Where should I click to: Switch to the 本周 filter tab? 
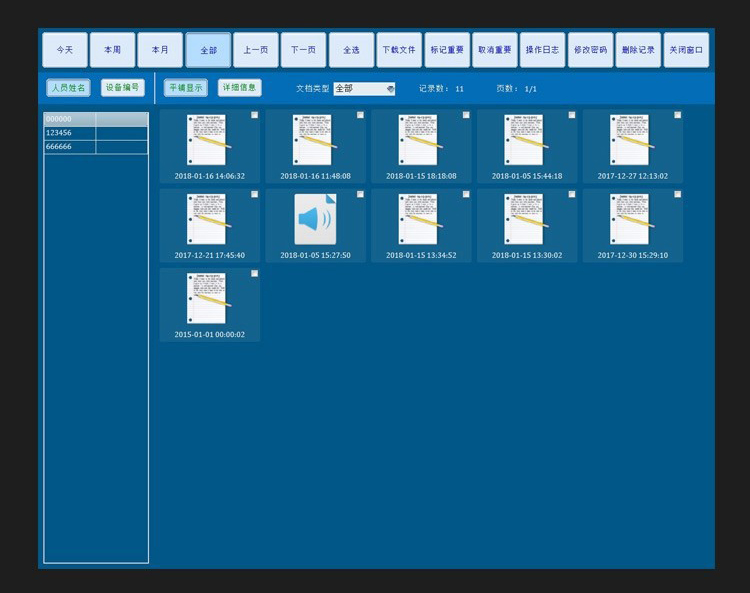[x=112, y=50]
